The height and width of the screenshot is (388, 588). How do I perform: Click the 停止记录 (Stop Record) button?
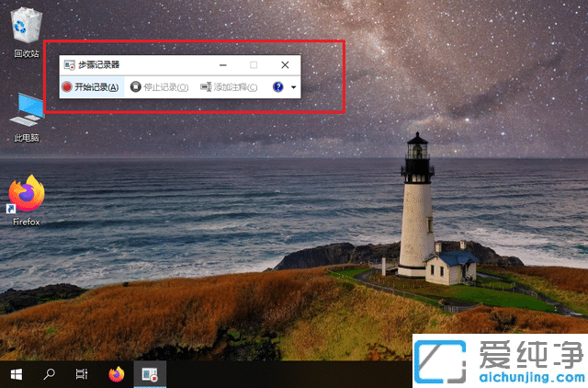point(159,87)
